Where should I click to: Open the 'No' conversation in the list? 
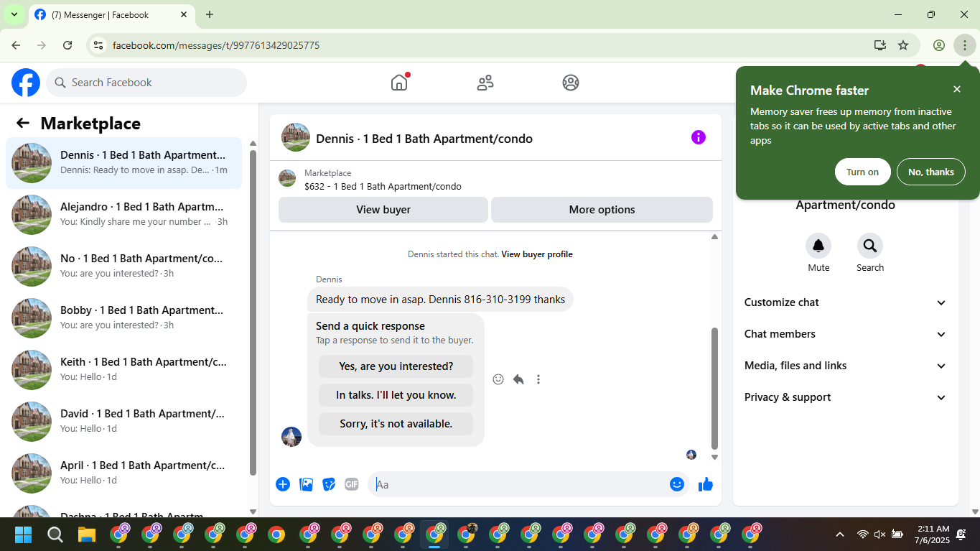[x=124, y=267]
